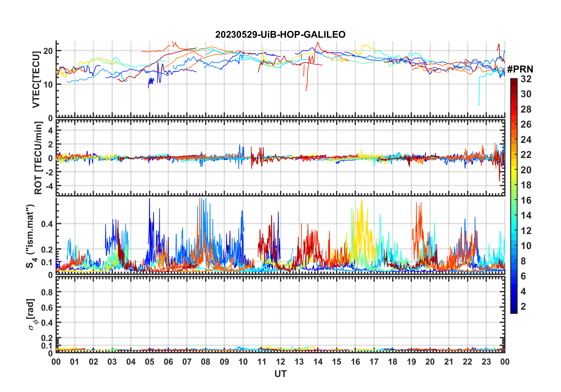Pick the yellow colorbar band beside 20

(x=514, y=170)
